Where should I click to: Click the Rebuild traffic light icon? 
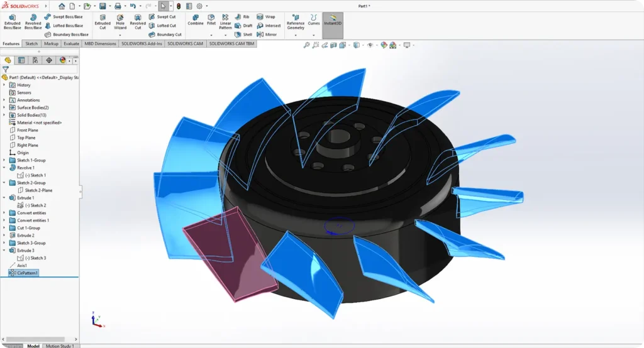[x=179, y=6]
